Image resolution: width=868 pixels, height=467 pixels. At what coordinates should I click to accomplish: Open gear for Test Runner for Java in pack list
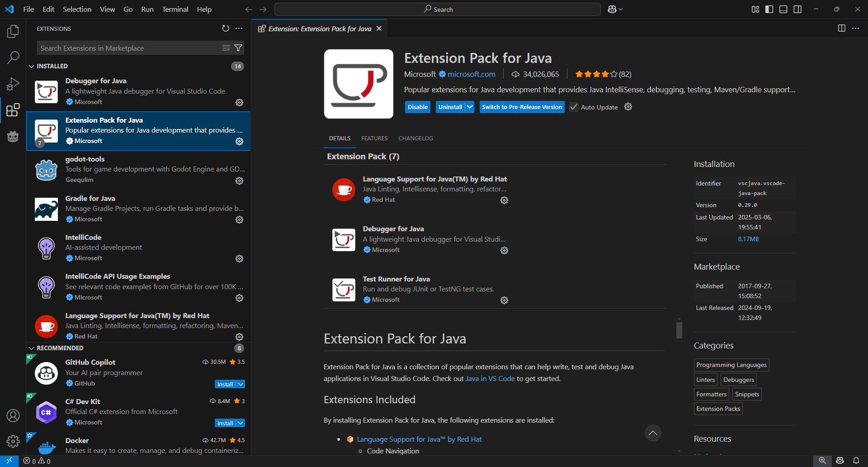[x=505, y=300]
